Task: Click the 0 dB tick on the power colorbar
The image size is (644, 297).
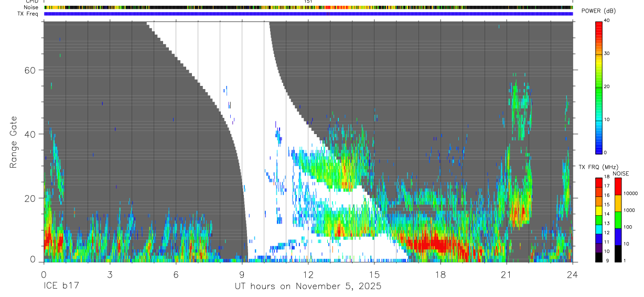Action: [606, 152]
